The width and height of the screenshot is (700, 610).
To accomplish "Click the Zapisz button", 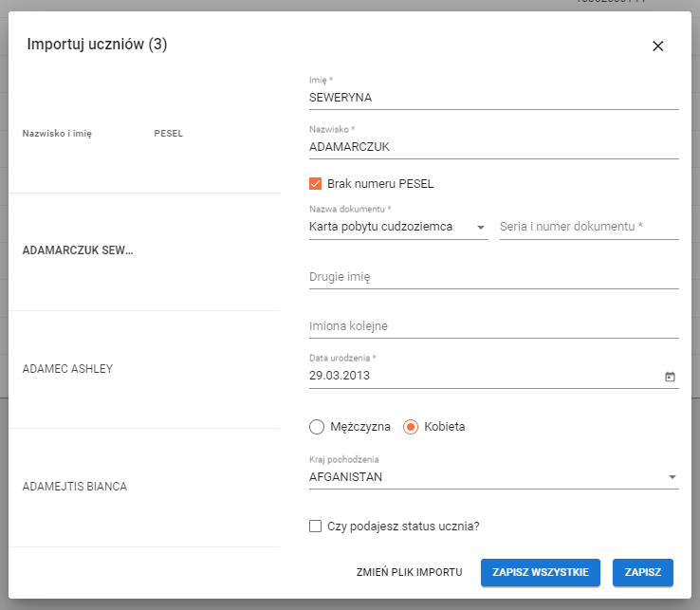I will [x=642, y=572].
